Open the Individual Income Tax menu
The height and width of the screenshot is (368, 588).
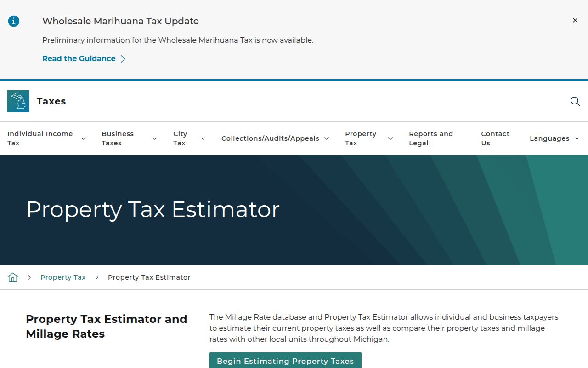[x=40, y=138]
